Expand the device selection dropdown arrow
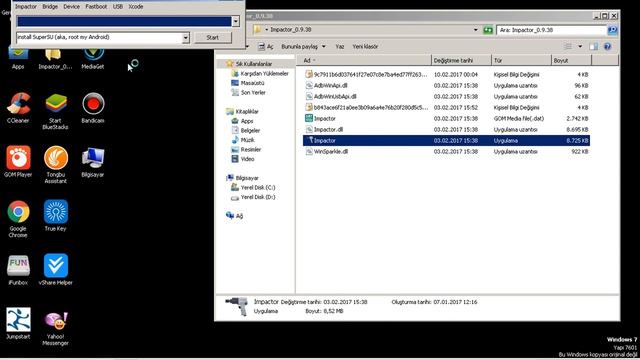 point(236,21)
